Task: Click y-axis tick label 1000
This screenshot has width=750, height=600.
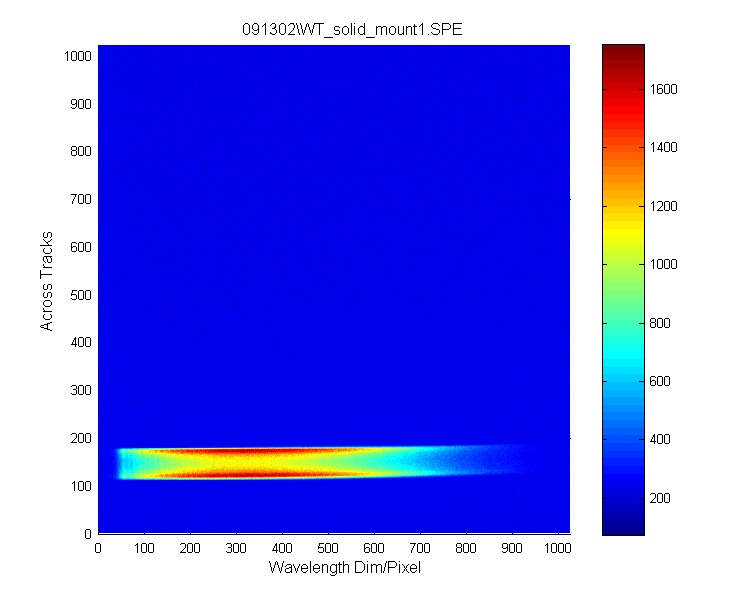Action: [77, 56]
